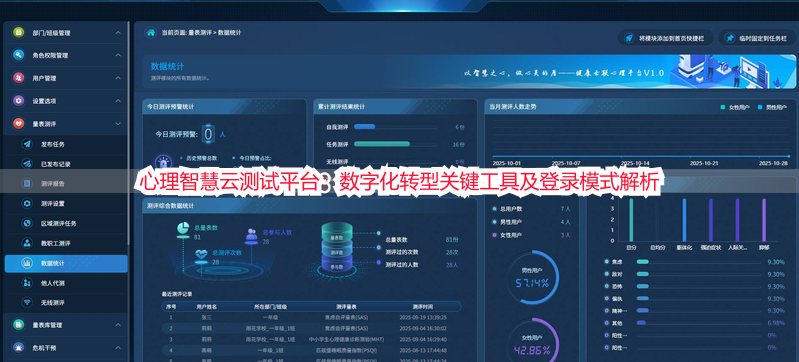Click the 焦虑 9.30% progress bar
Screen dimensions: 799x362
[x=699, y=262]
